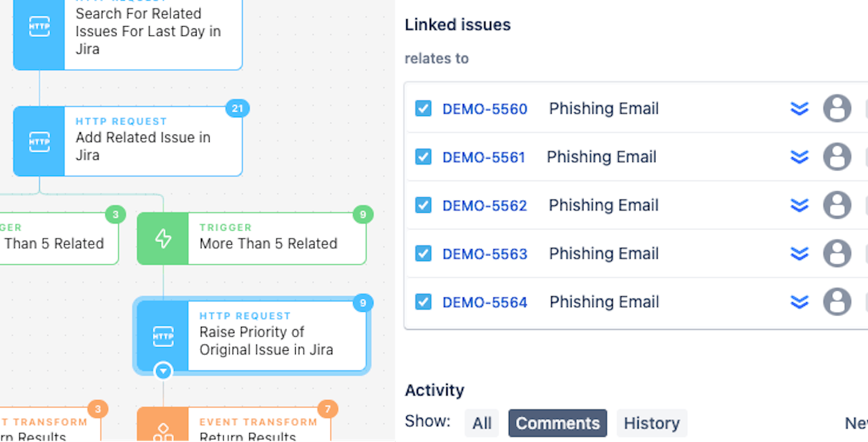868x442 pixels.
Task: Click HTTP icon on Search For Related Issues action
Action: pyautogui.click(x=39, y=27)
